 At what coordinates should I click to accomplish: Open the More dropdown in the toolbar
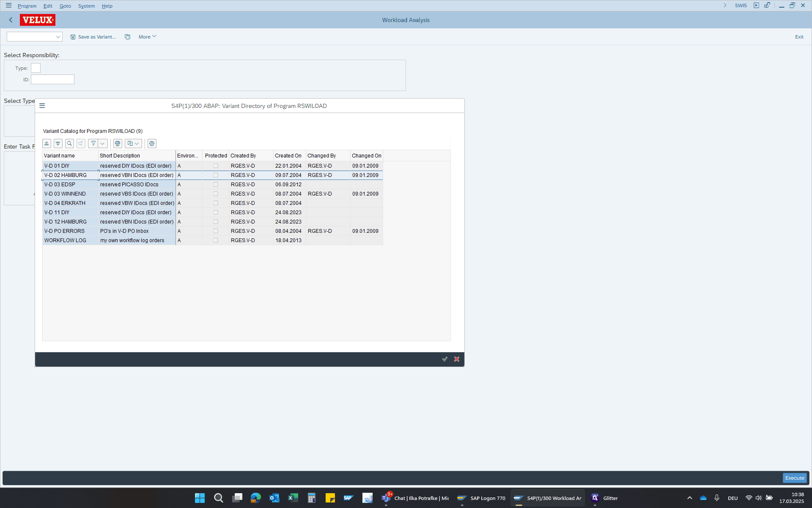point(147,37)
